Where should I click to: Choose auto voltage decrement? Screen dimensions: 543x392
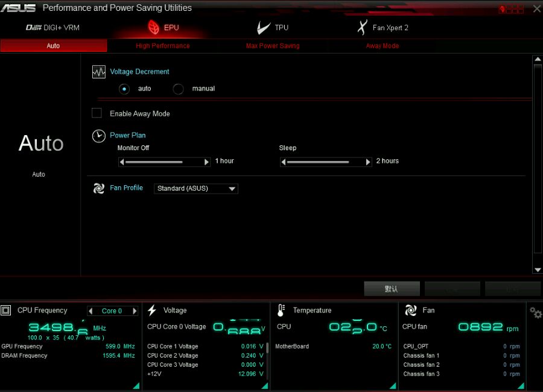(124, 89)
